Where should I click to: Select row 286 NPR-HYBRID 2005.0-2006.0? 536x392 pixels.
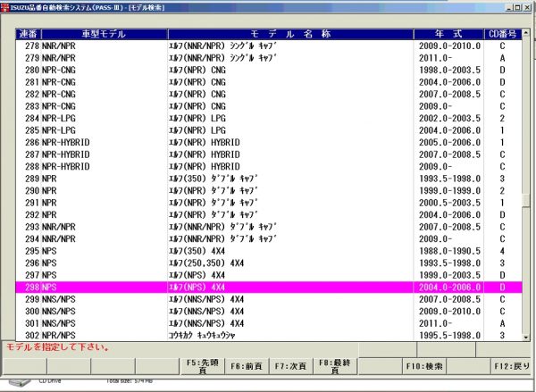click(269, 143)
